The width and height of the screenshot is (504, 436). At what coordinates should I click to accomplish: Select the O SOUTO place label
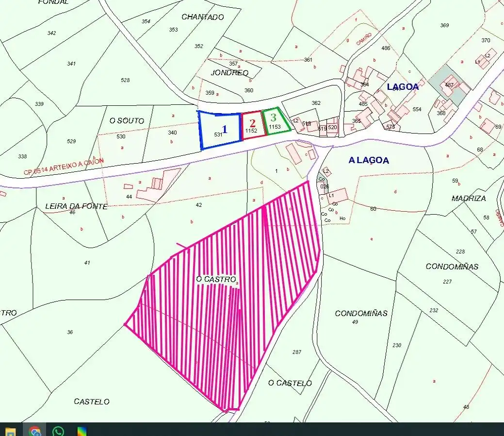(x=127, y=121)
